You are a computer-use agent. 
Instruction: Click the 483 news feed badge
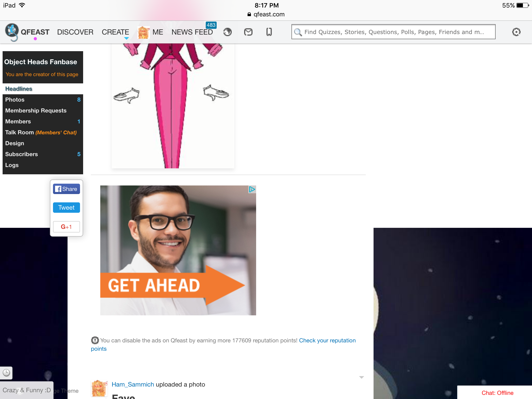coord(211,25)
